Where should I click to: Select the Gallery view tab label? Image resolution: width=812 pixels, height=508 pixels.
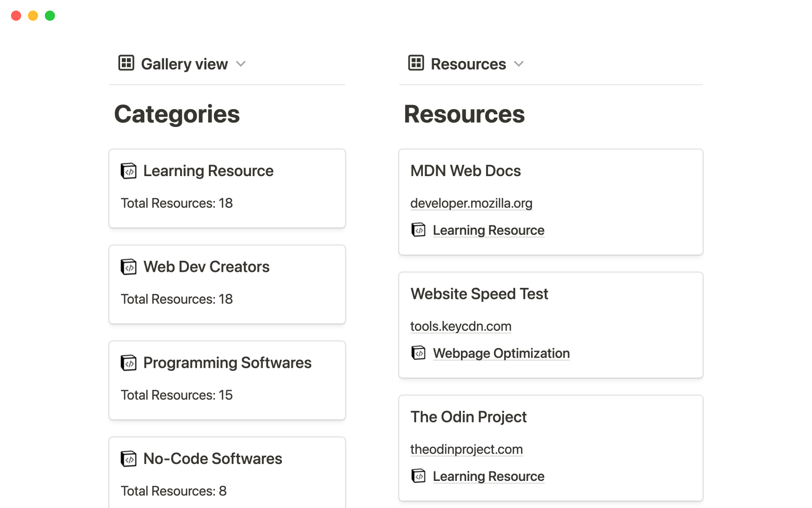(x=184, y=64)
